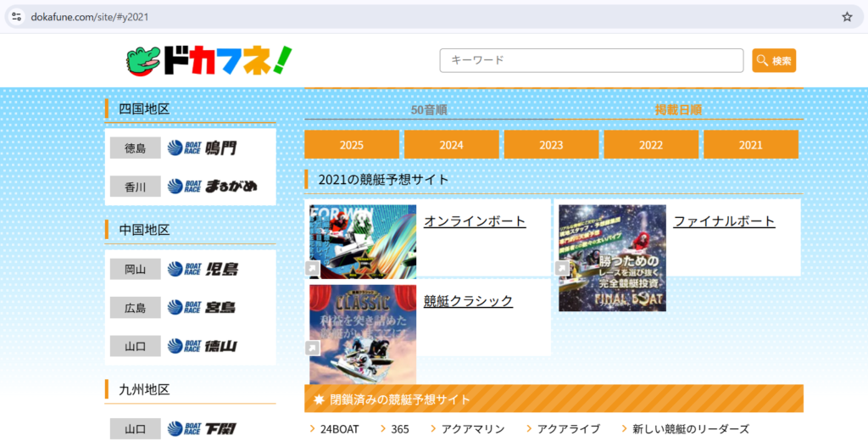Click the 閉鎖済みの競艇予想サイト banner
The height and width of the screenshot is (441, 868).
pyautogui.click(x=554, y=399)
